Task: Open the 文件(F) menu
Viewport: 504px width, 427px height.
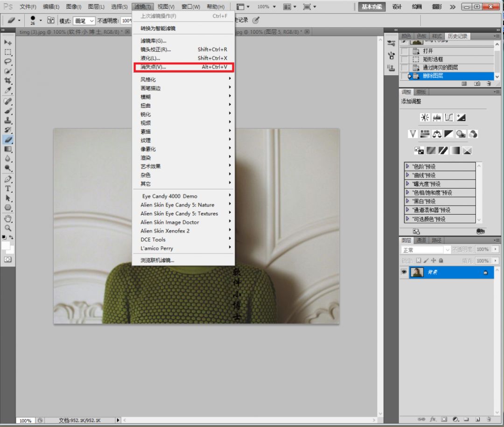Action: [x=28, y=7]
